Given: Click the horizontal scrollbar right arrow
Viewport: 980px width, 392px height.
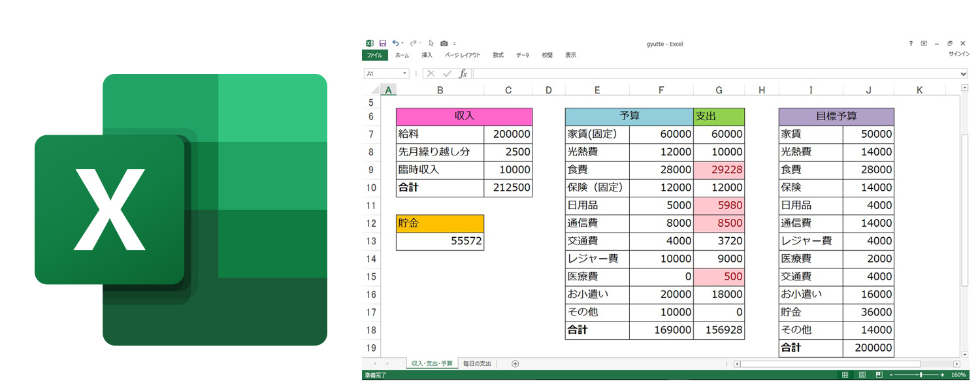Looking at the screenshot, I should pyautogui.click(x=956, y=364).
